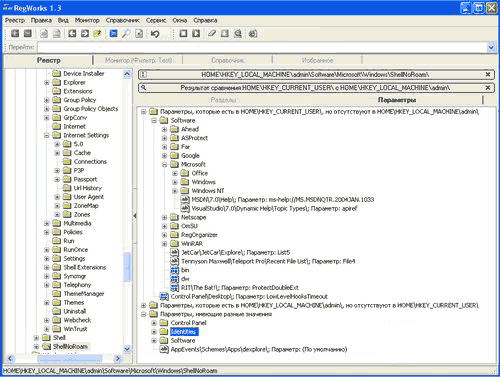Click the left tree scrollbar down arrow
This screenshot has width=500, height=377.
[127, 349]
